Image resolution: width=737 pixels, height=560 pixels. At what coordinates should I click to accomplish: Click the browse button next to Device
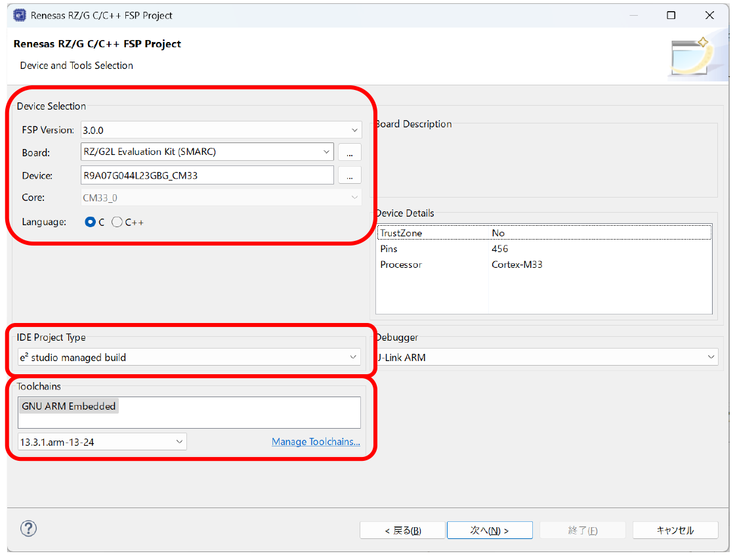point(350,175)
